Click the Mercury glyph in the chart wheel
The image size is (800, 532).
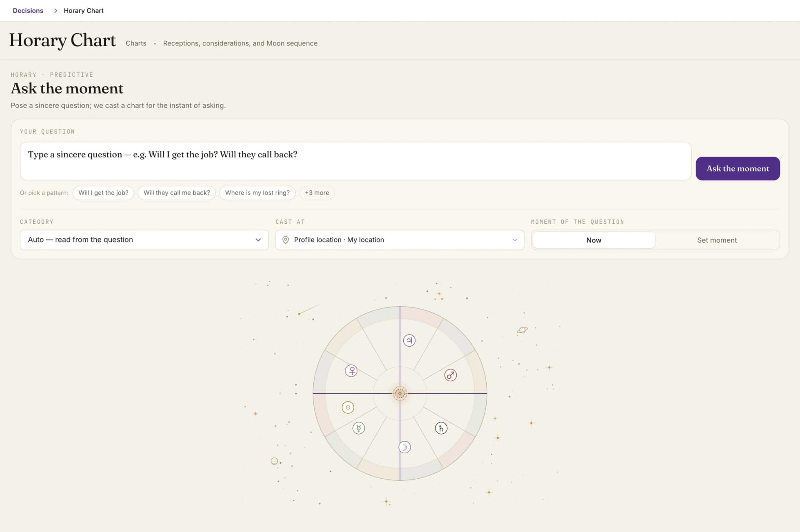pyautogui.click(x=359, y=428)
